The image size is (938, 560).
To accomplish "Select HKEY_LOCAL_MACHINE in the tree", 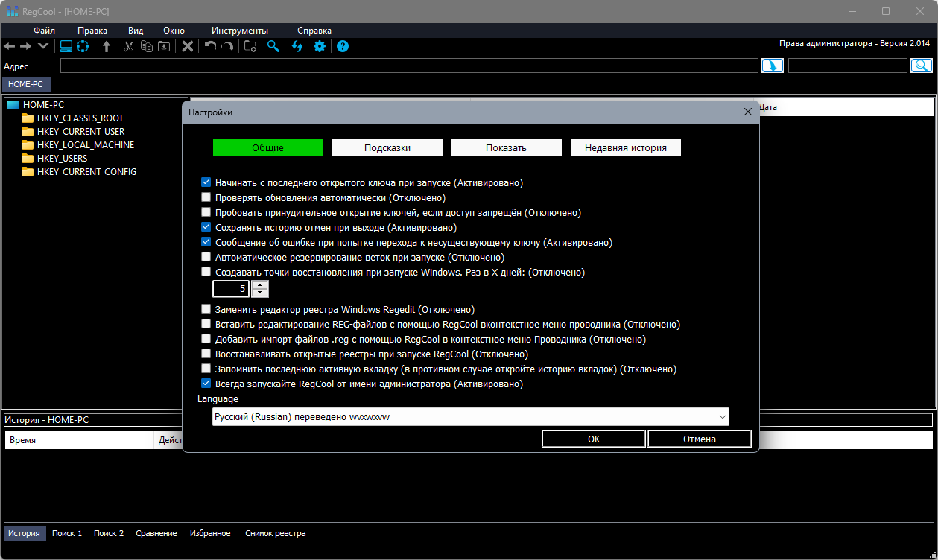I will 86,145.
